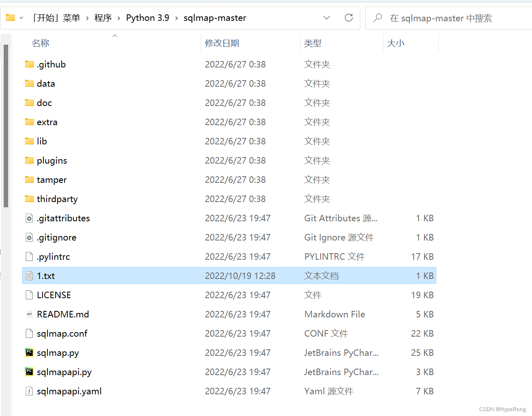
Task: Click the LICENSE file icon
Action: 29,295
